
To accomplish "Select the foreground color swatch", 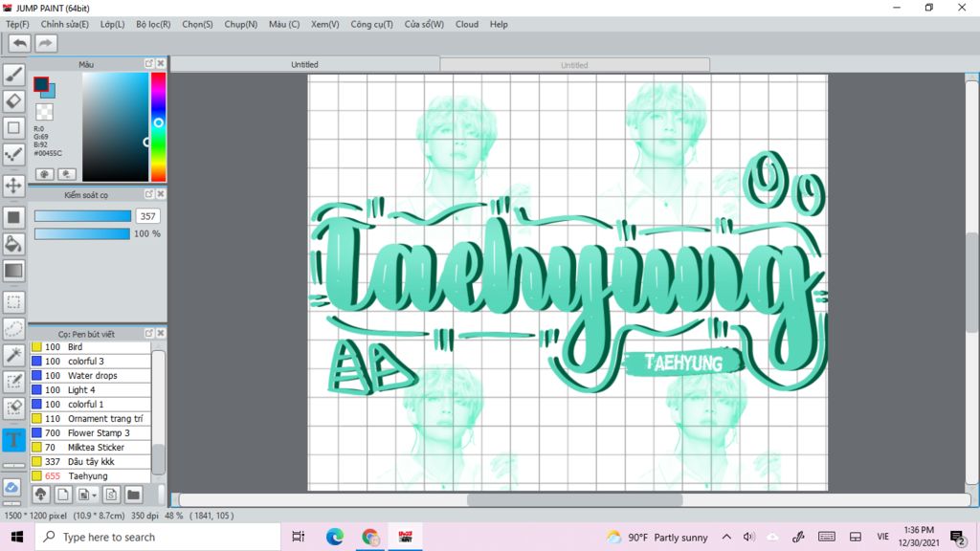I will point(41,84).
